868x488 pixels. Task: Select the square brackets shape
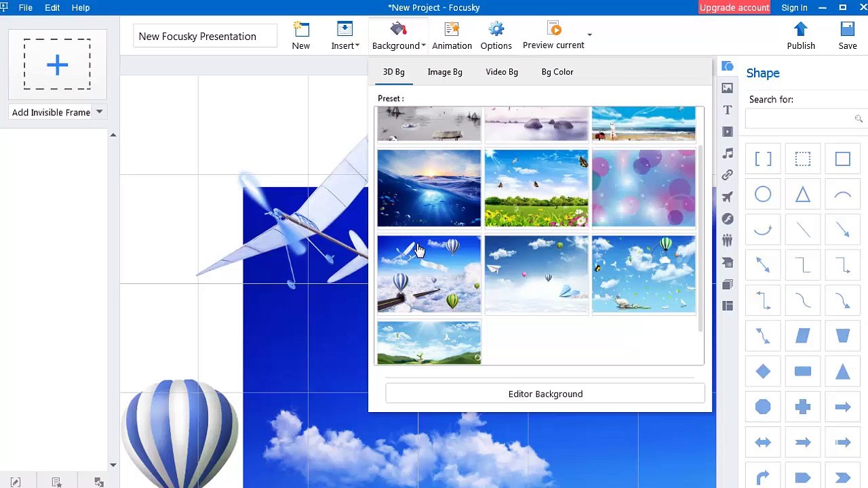click(763, 159)
